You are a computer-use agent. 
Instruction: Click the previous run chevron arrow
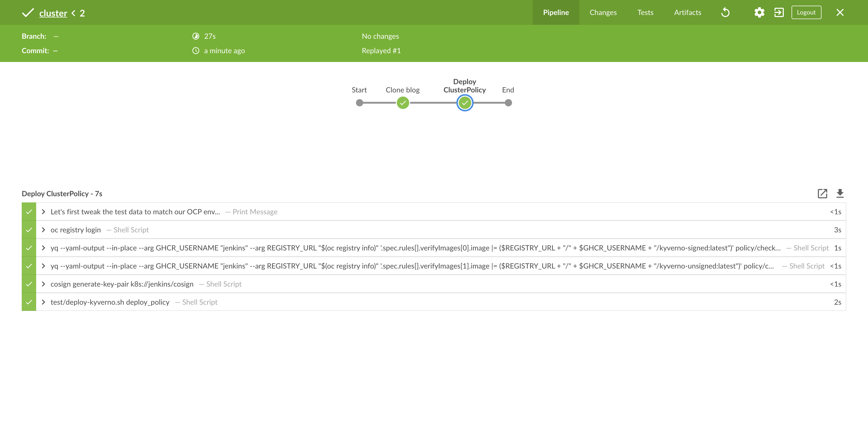tap(73, 13)
